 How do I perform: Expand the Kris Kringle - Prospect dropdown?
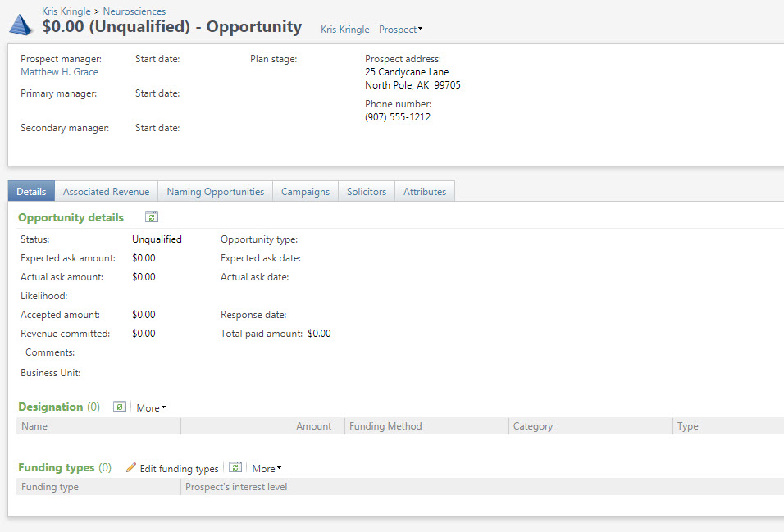tap(371, 30)
